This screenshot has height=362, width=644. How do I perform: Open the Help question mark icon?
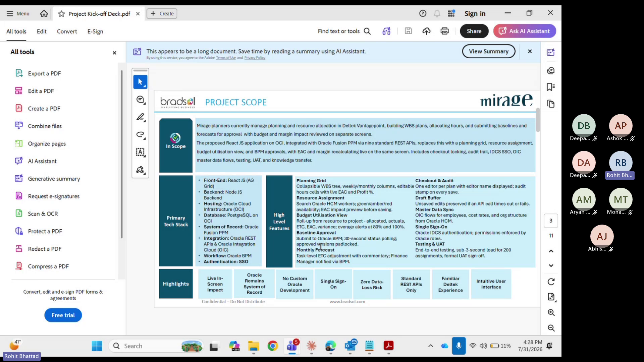[x=423, y=13]
